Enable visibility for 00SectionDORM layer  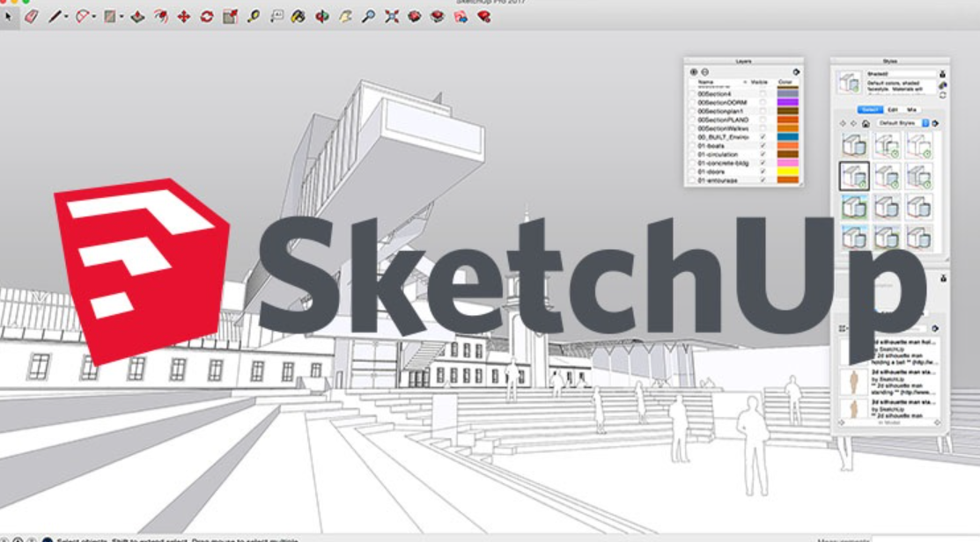[763, 102]
